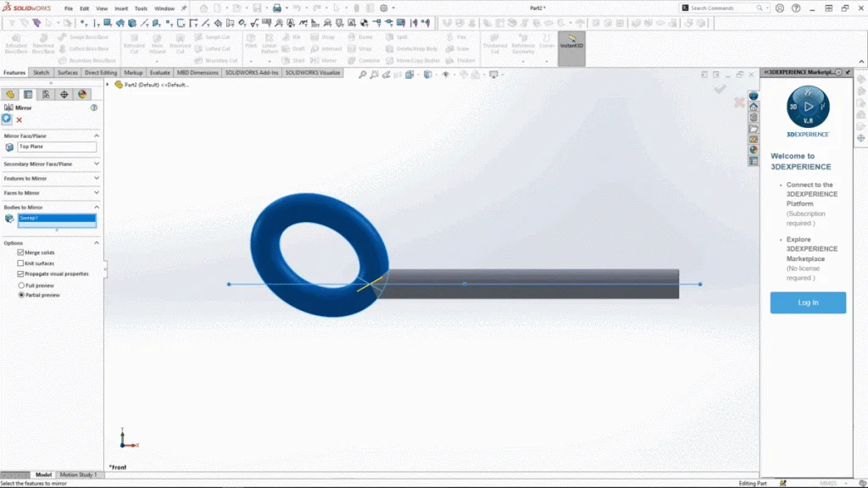Switch to the FeatureManager design tree tab
This screenshot has width=868, height=488.
pyautogui.click(x=10, y=95)
